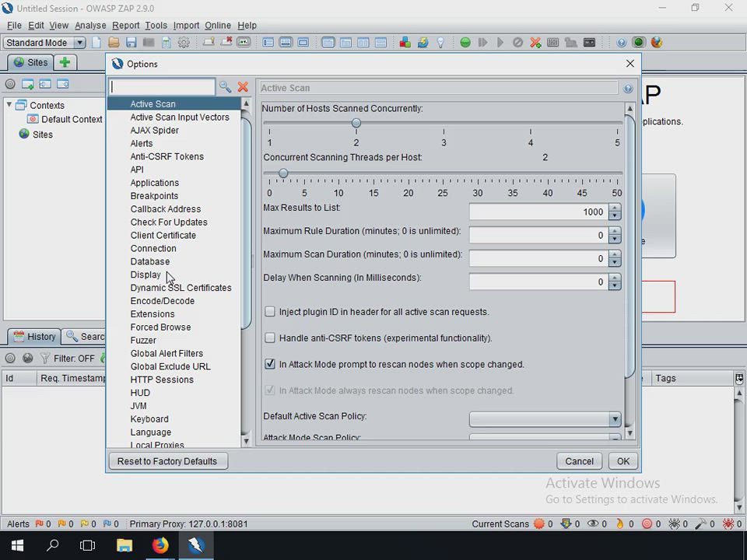Enable Inject plugin ID in header checkbox

(270, 312)
